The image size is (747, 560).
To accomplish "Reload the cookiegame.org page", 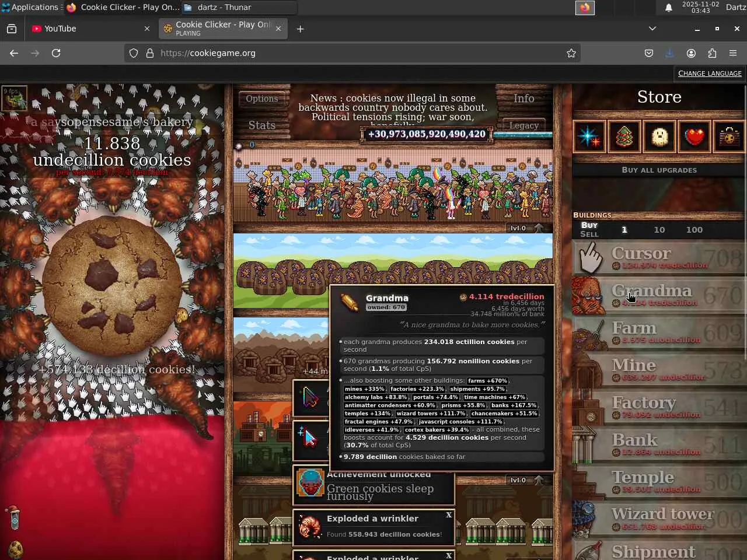I will click(56, 53).
